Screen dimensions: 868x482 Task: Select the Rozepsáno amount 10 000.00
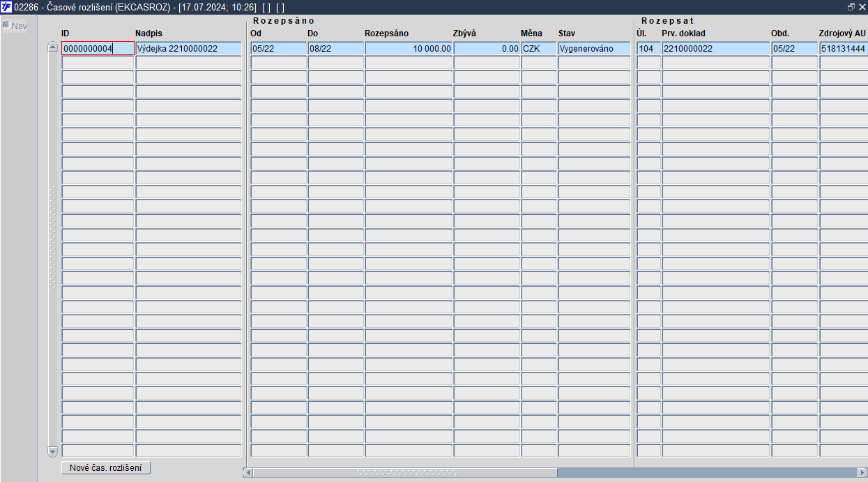(x=409, y=48)
